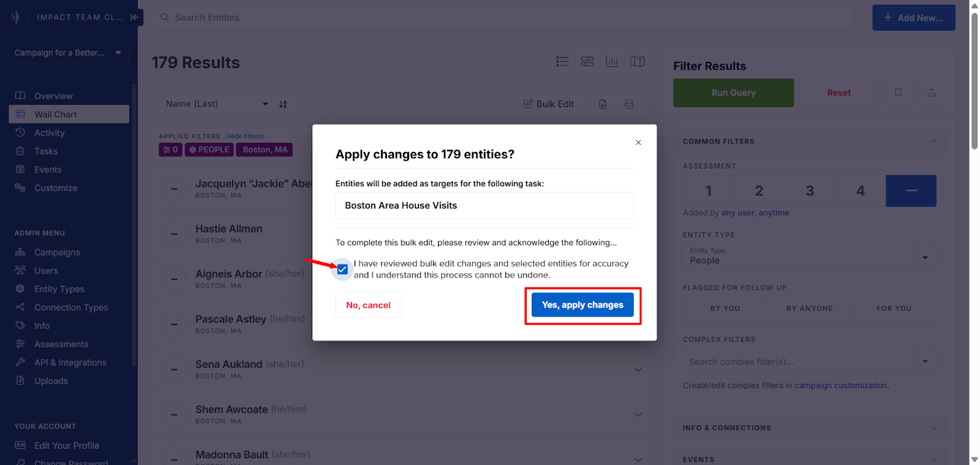Open Campaigns in the admin menu
This screenshot has width=980, height=465.
click(x=69, y=252)
